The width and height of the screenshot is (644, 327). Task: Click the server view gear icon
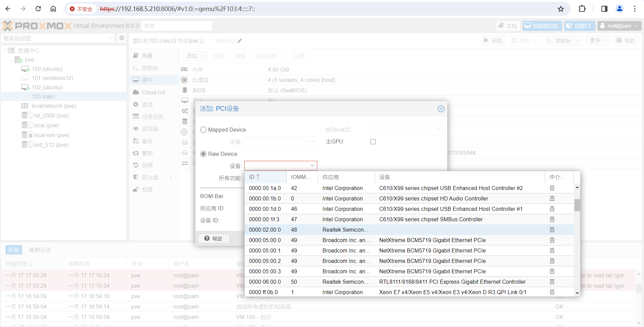(x=122, y=38)
